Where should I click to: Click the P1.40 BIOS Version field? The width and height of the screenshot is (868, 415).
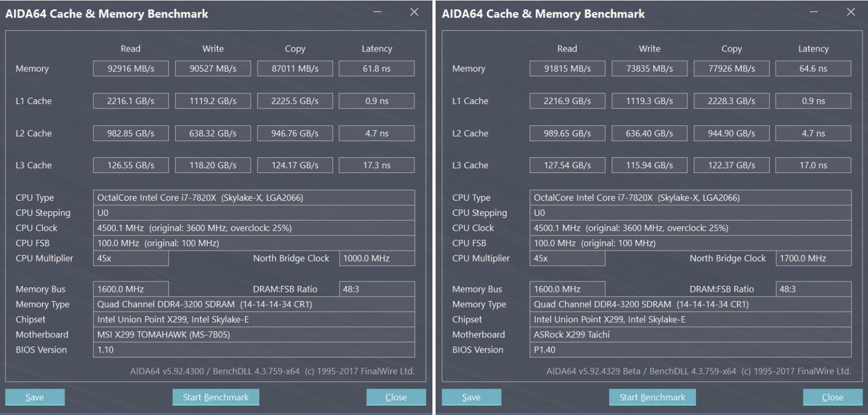690,350
